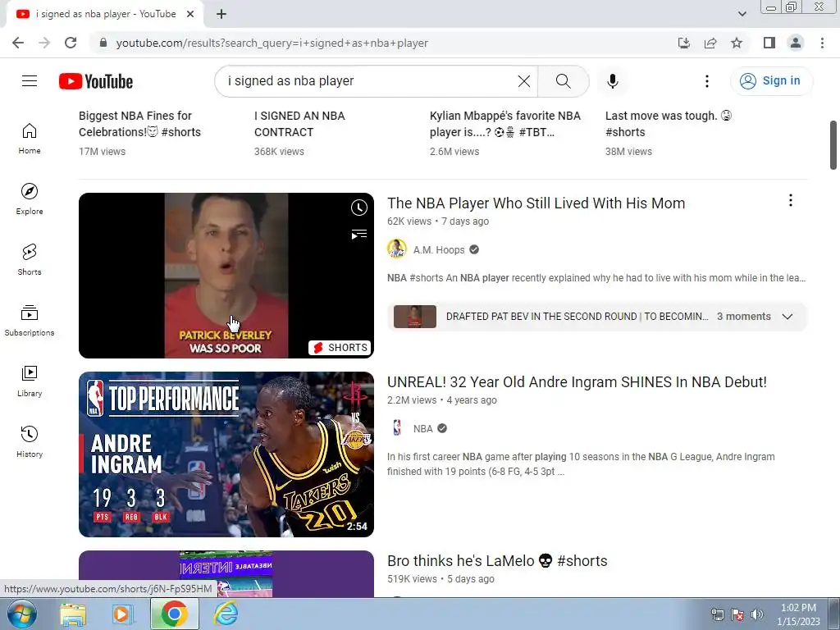
Task: Open Explore in the sidebar
Action: pos(30,199)
